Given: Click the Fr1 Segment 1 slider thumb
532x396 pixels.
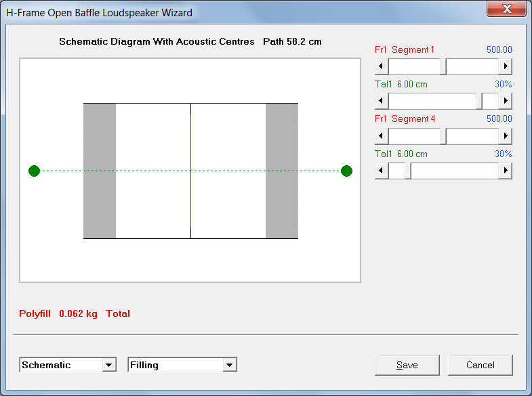Looking at the screenshot, I should tap(443, 66).
